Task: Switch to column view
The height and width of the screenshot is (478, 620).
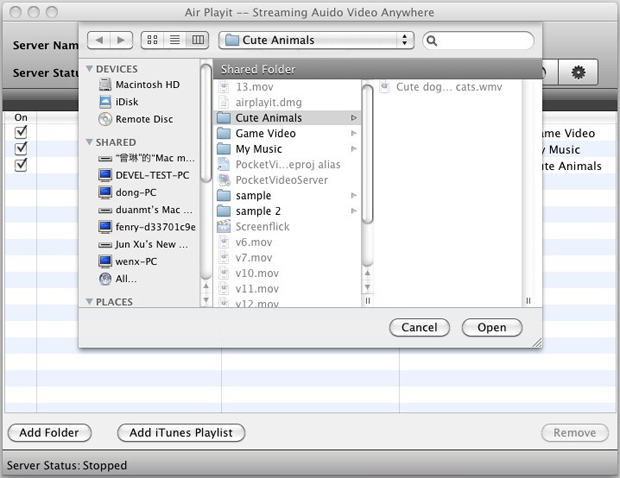Action: tap(198, 40)
